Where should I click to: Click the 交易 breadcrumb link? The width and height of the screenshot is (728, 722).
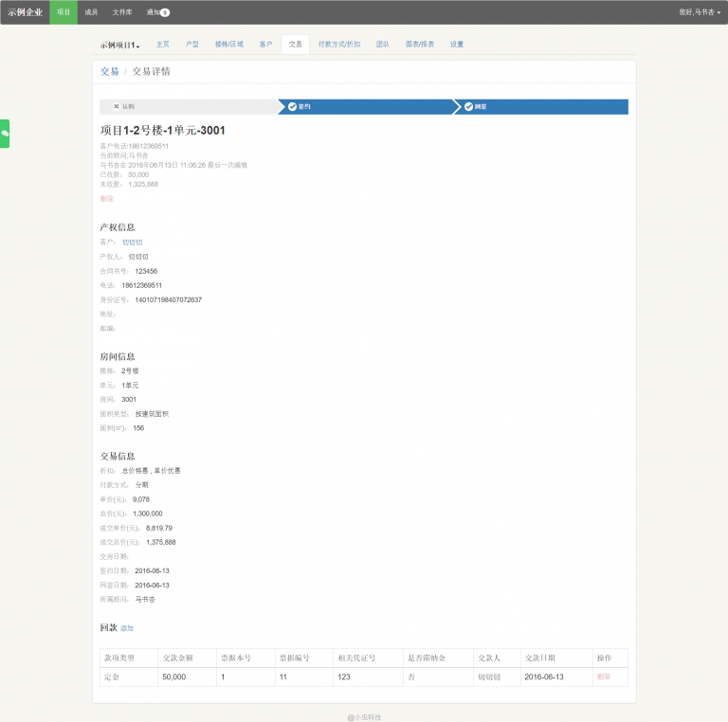coord(109,71)
